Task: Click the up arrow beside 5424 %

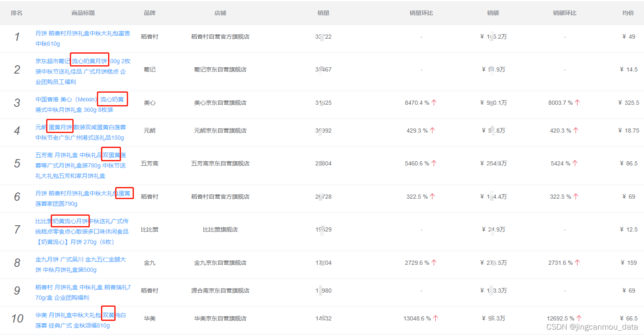Action: 575,163
